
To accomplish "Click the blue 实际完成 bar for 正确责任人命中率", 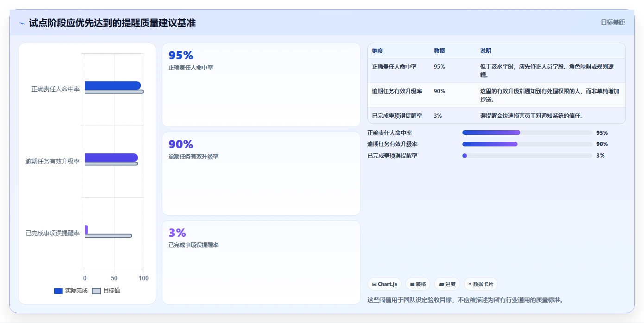I will click(x=113, y=85).
